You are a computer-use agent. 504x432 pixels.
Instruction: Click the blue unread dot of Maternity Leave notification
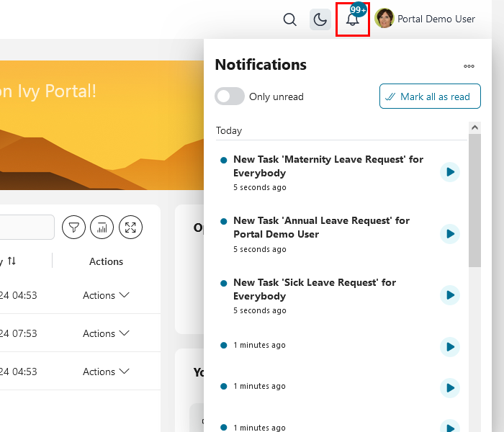coord(224,160)
